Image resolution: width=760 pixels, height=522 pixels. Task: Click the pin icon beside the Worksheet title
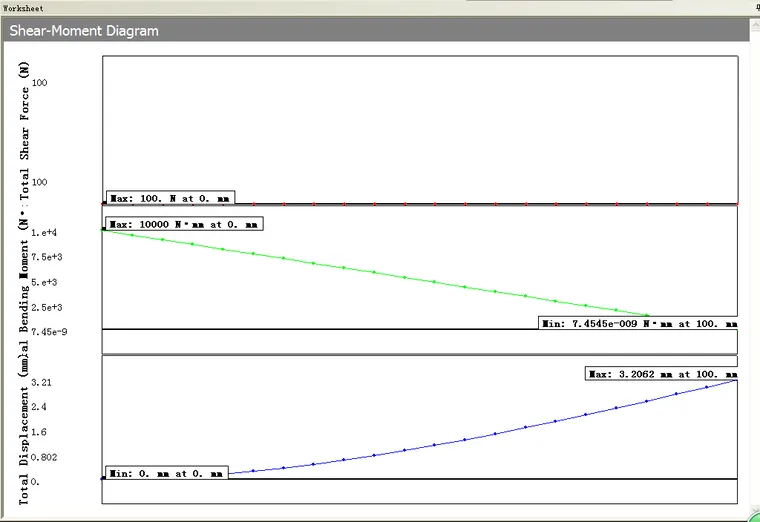(x=757, y=7)
